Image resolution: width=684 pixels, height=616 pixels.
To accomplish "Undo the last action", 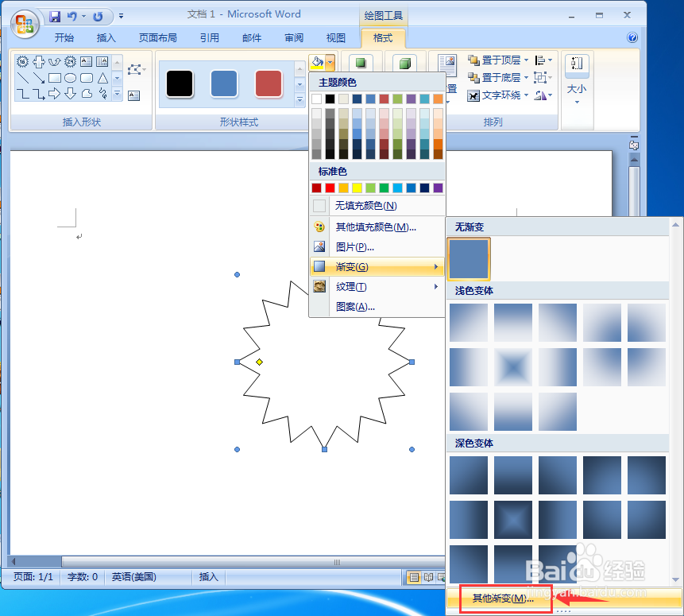I will (x=71, y=17).
